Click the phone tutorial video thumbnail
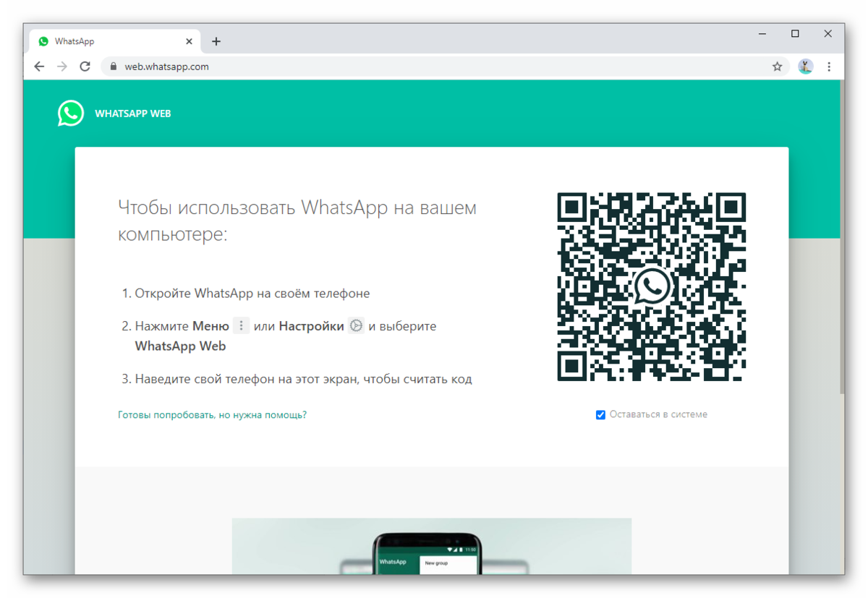This screenshot has height=598, width=868. pos(432,547)
